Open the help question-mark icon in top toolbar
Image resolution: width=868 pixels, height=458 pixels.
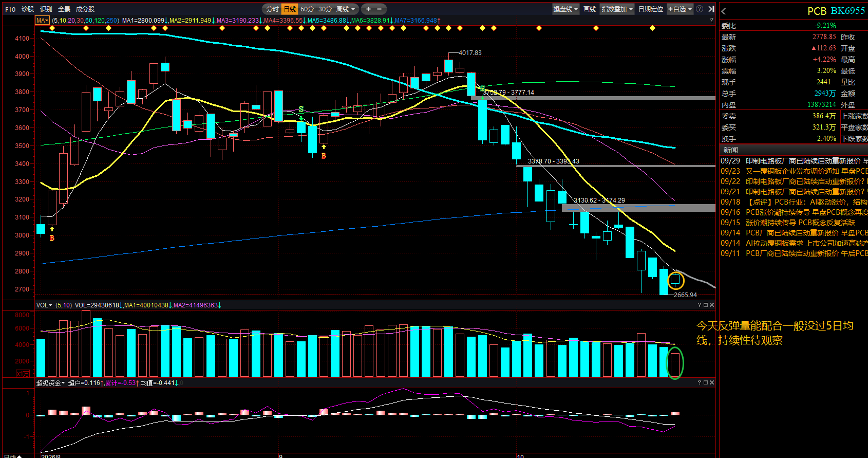click(700, 9)
